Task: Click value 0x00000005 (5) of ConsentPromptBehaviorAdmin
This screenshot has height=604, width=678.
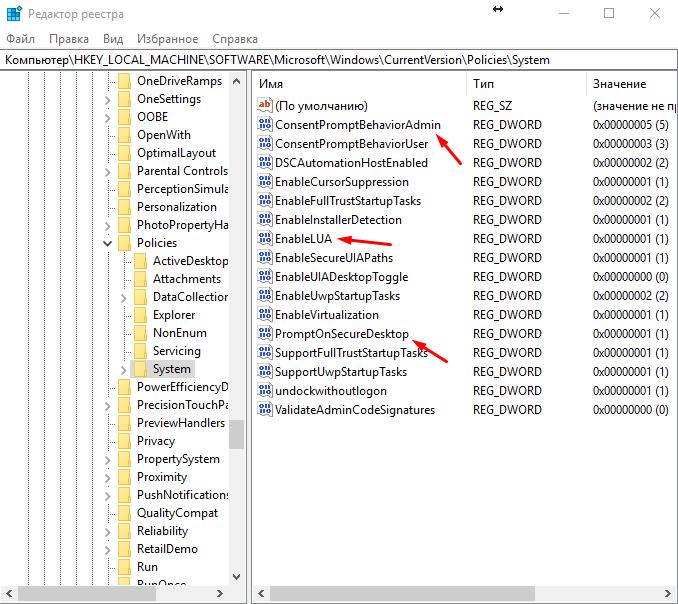Action: 630,125
